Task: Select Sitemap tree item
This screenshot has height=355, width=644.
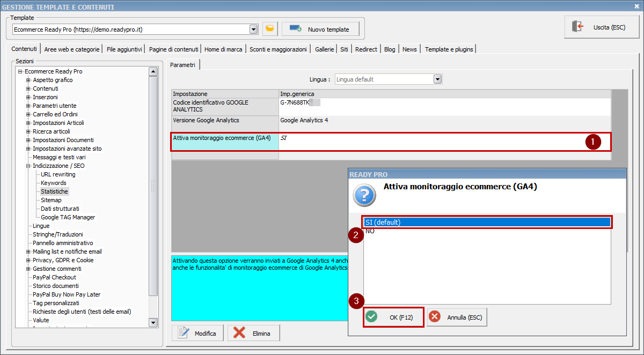Action: (x=51, y=200)
